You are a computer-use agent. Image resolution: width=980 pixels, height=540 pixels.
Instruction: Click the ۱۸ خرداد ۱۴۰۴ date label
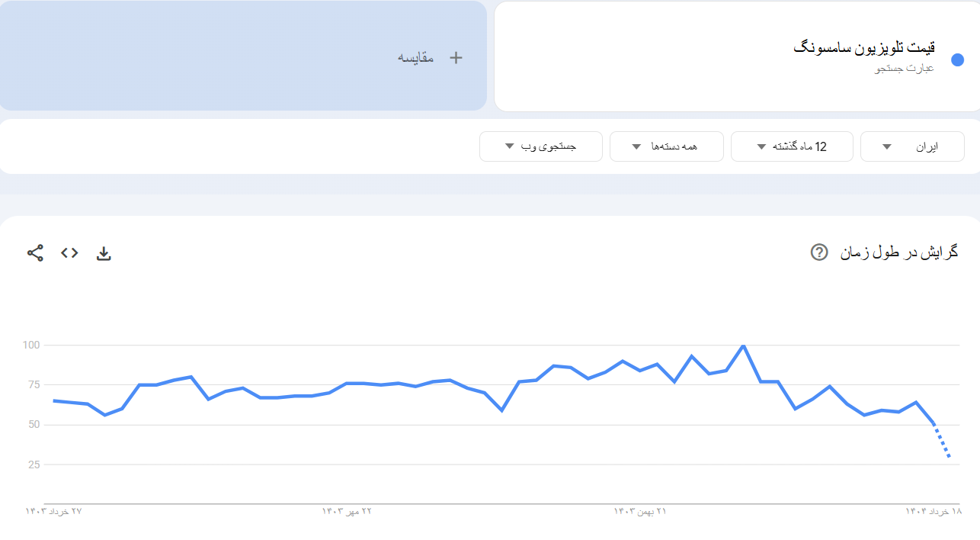(x=934, y=511)
